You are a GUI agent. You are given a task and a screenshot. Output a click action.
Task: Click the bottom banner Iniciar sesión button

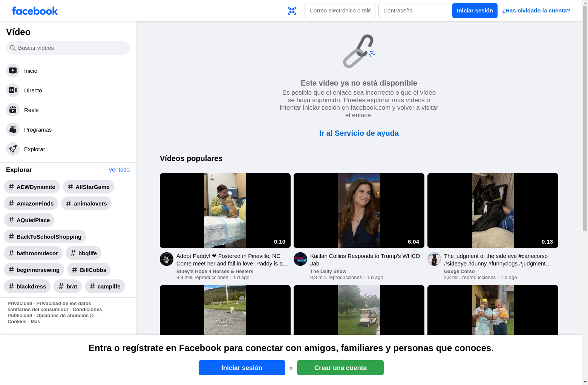tap(242, 368)
